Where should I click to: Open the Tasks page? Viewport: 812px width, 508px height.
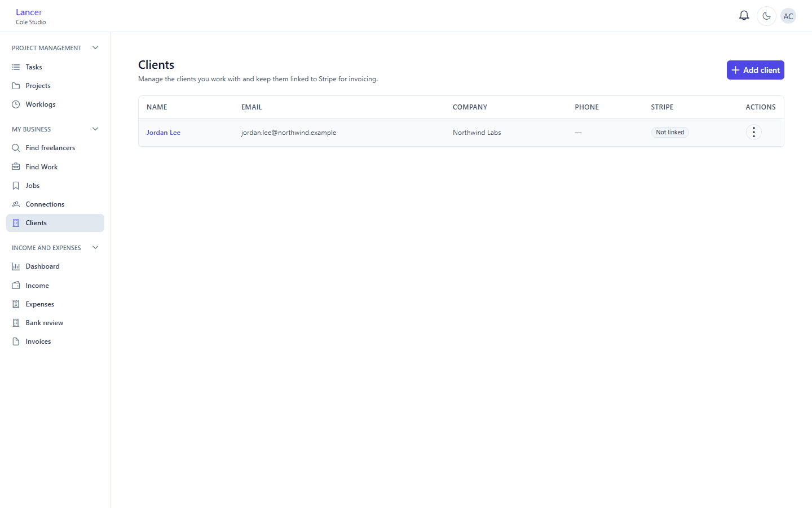pyautogui.click(x=55, y=67)
